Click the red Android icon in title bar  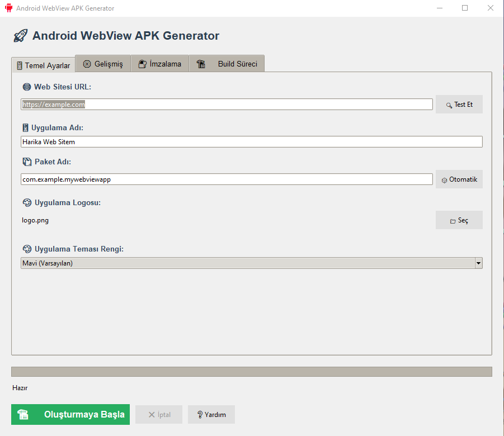[x=9, y=8]
